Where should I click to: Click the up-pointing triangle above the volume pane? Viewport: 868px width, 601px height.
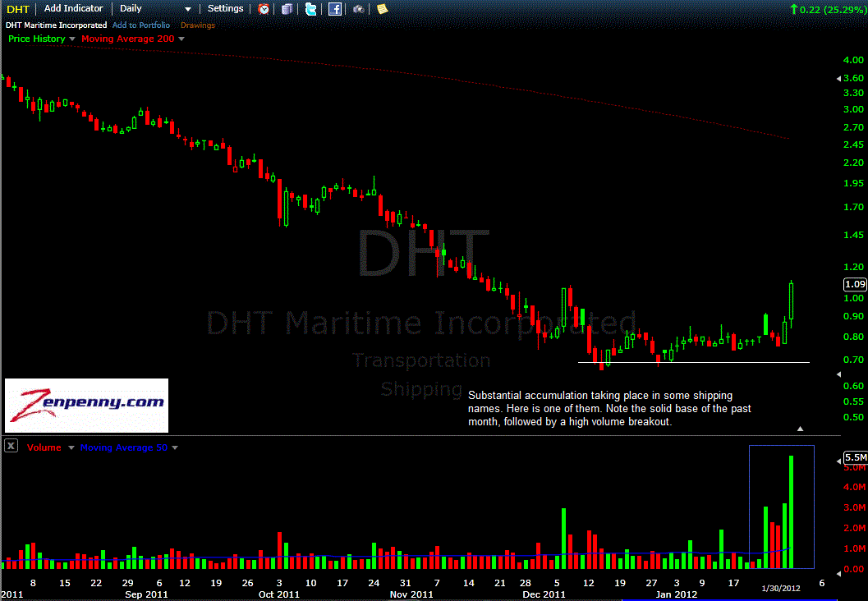[800, 429]
